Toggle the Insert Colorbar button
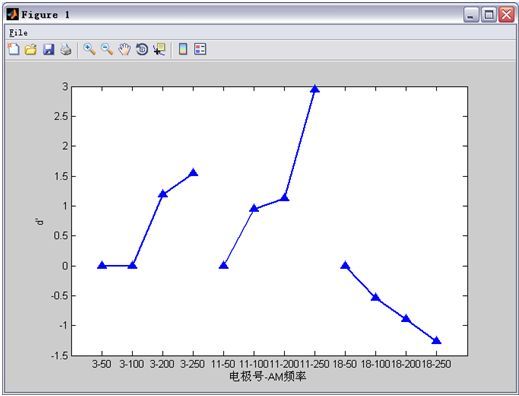Viewport: 519px width, 396px height. [183, 49]
